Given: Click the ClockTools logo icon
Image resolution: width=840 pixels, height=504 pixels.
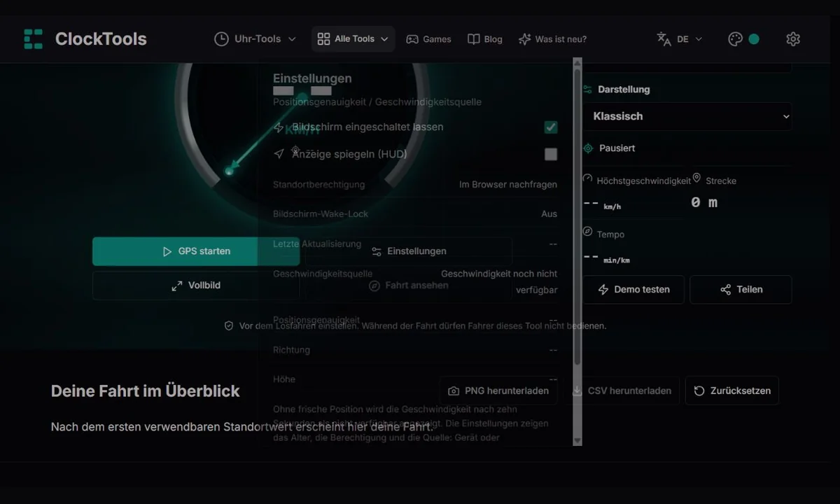Looking at the screenshot, I should (x=33, y=39).
